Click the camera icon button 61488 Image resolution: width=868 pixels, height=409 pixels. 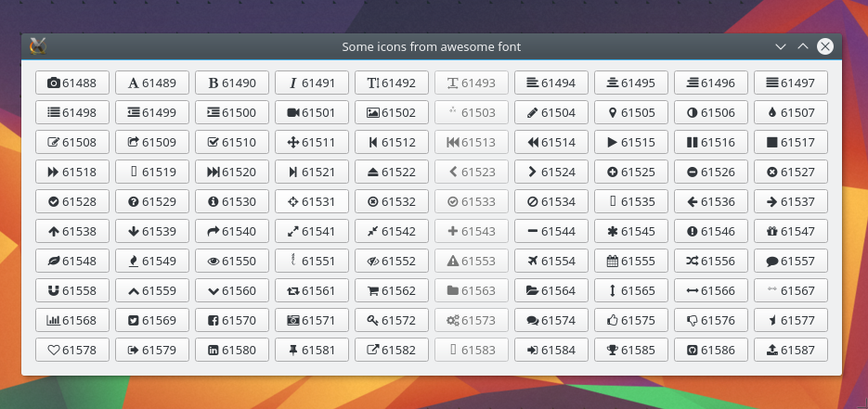coord(72,83)
